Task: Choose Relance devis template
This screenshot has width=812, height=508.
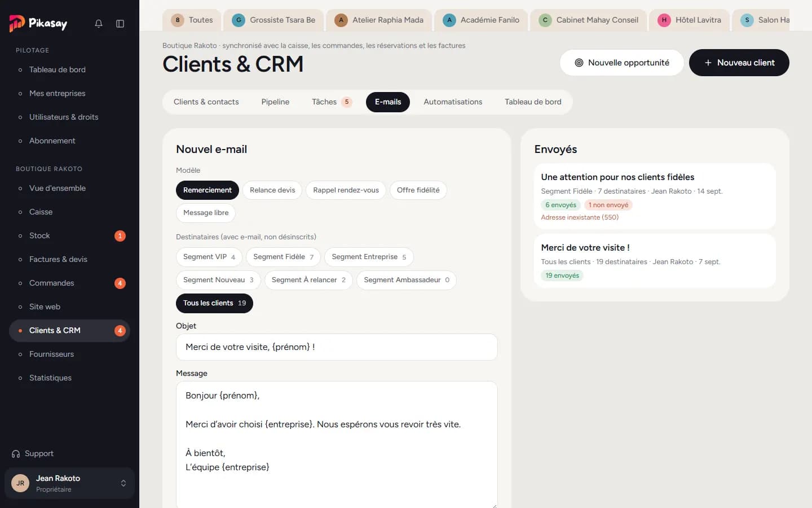Action: (x=272, y=190)
